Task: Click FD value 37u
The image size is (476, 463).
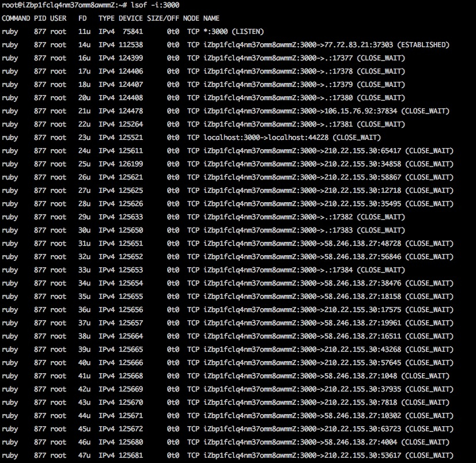Action: (x=84, y=323)
